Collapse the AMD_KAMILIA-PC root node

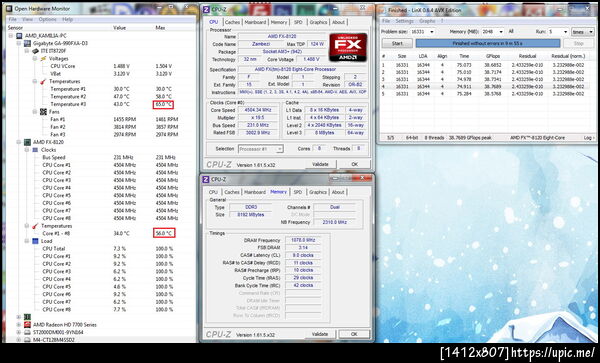[x=11, y=36]
